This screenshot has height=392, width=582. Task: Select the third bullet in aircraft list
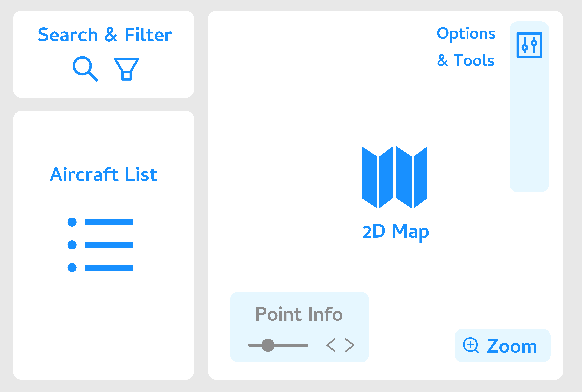pyautogui.click(x=72, y=268)
